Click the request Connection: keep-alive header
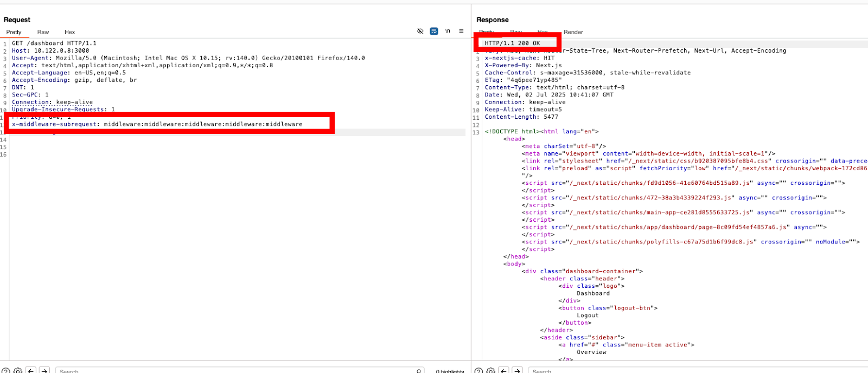 pos(52,102)
